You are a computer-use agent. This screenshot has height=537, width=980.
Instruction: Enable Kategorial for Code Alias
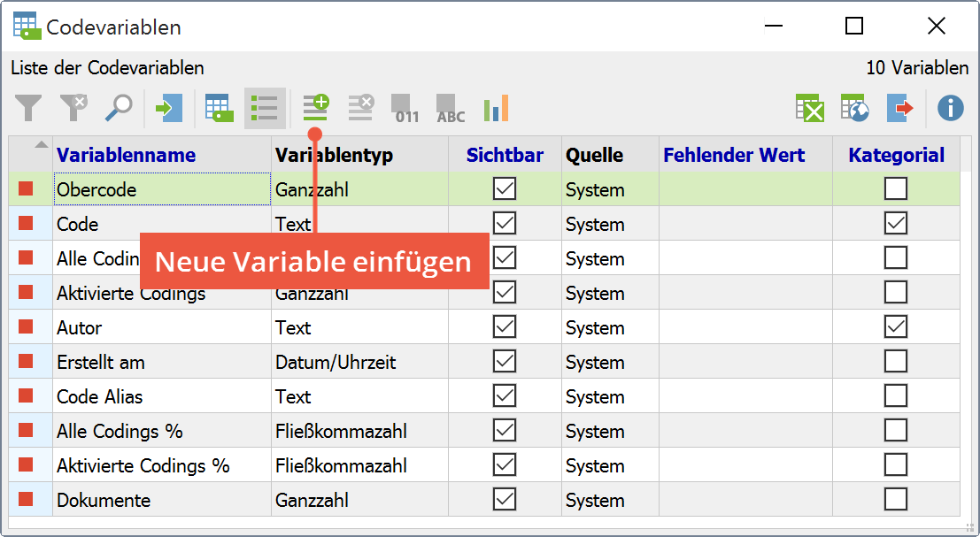point(896,395)
